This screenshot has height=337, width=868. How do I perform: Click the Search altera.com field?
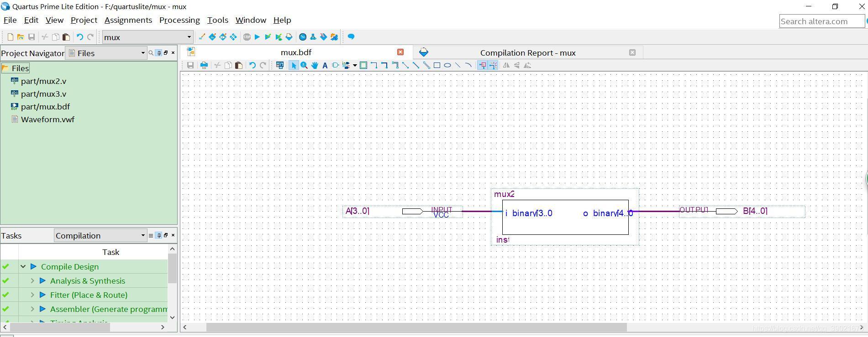pos(822,21)
